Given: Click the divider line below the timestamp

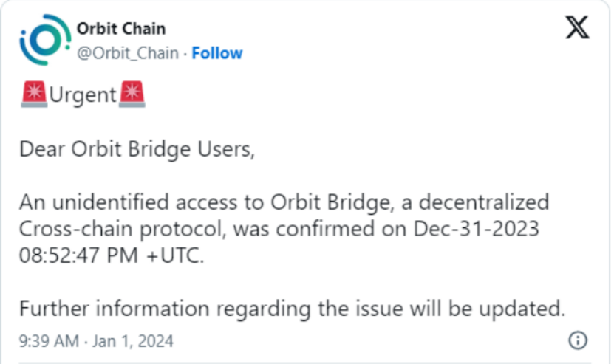Looking at the screenshot, I should [304, 363].
